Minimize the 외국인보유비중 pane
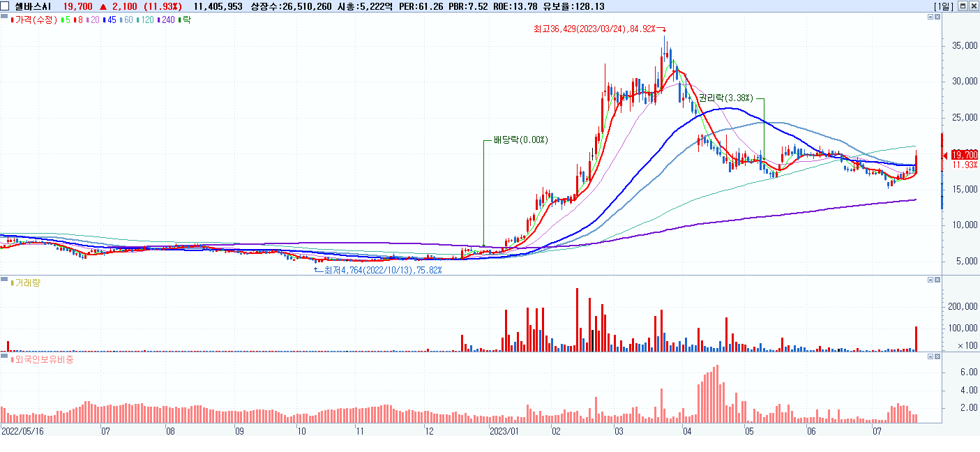 tap(930, 356)
